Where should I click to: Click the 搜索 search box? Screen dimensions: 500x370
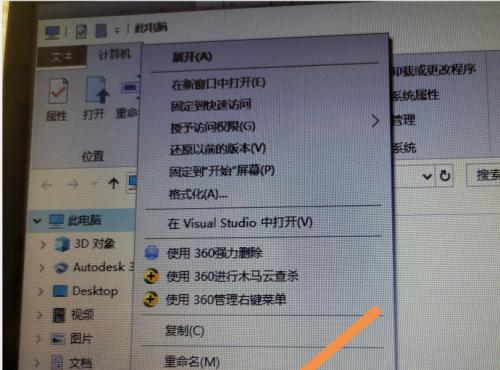point(484,175)
